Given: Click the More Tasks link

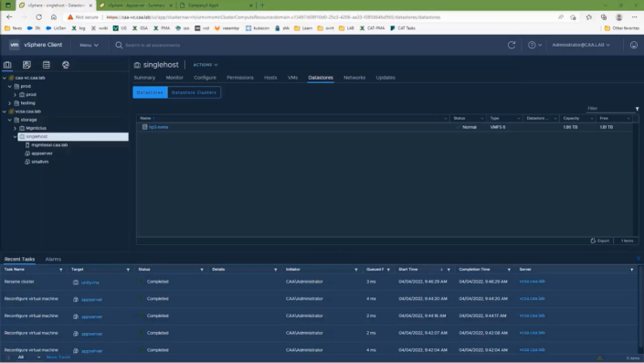Looking at the screenshot, I should pyautogui.click(x=58, y=358).
